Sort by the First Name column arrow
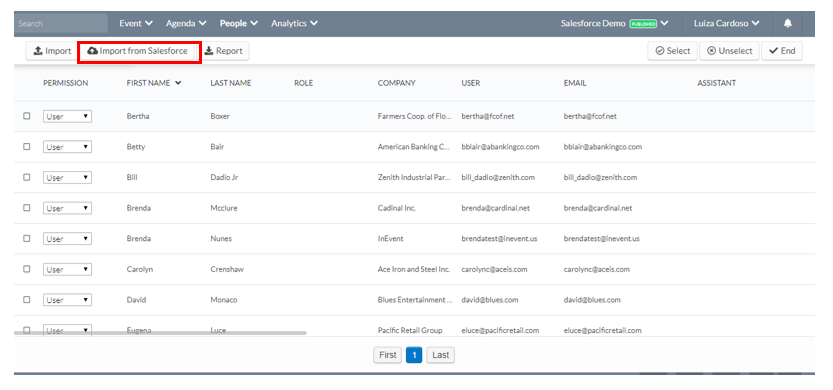The height and width of the screenshot is (390, 833). 178,83
